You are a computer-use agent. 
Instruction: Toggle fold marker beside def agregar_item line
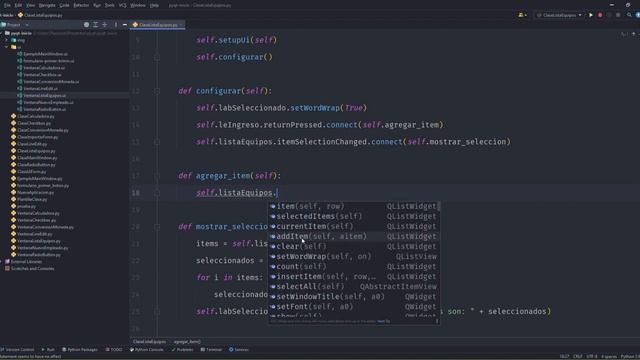[157, 176]
